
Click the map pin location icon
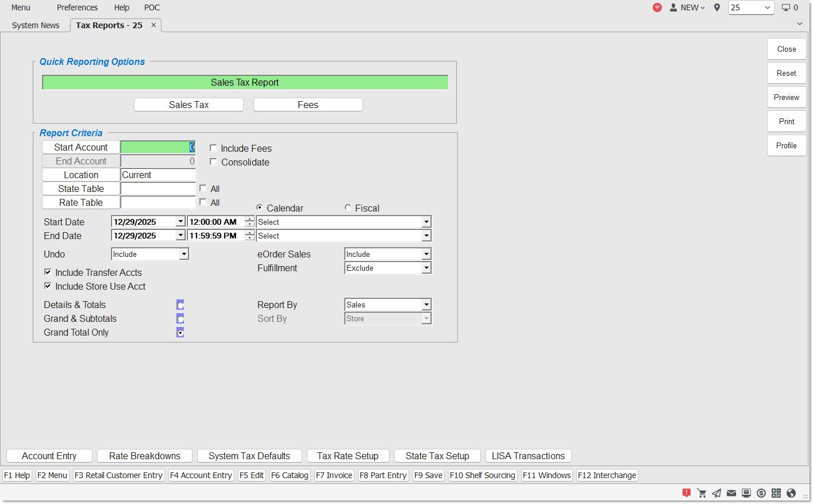click(716, 7)
